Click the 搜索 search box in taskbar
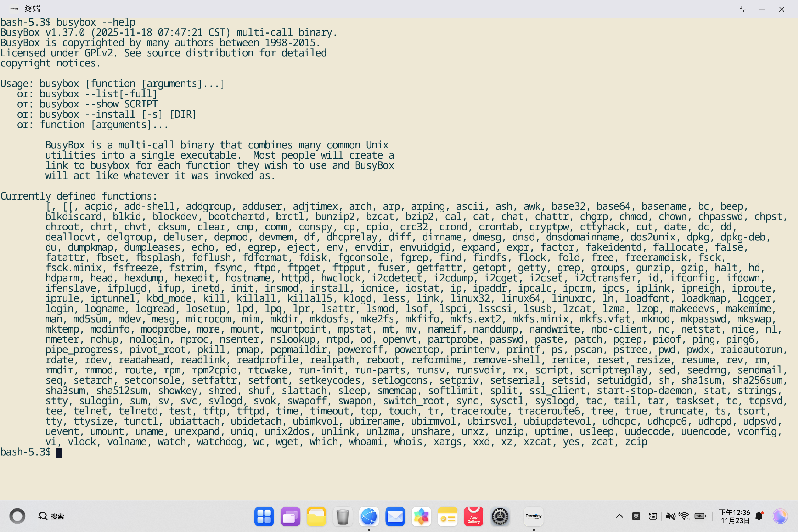This screenshot has height=532, width=798. pos(52,516)
